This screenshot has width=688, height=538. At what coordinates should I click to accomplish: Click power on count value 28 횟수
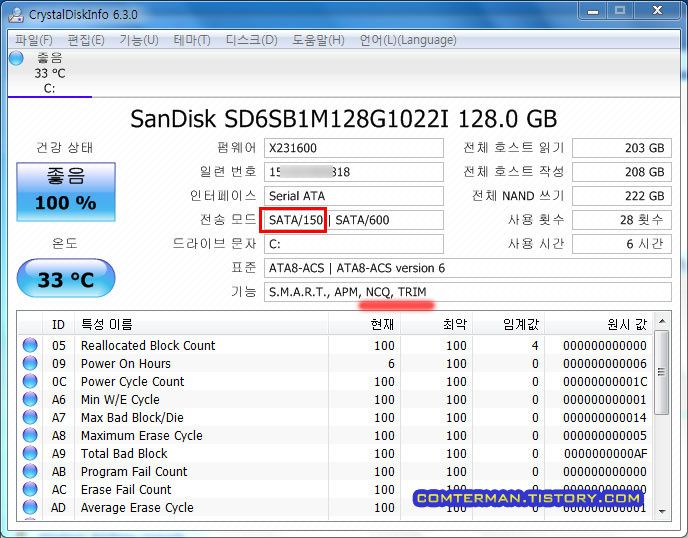click(x=622, y=220)
